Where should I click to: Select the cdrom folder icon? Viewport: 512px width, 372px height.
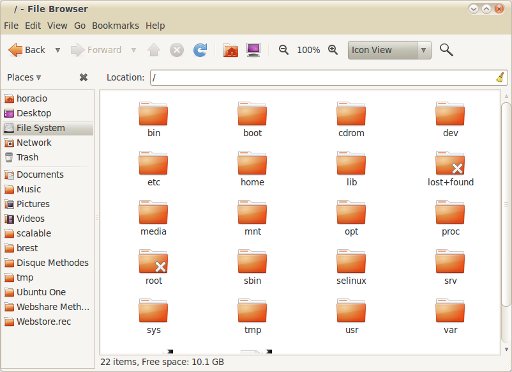coord(351,114)
